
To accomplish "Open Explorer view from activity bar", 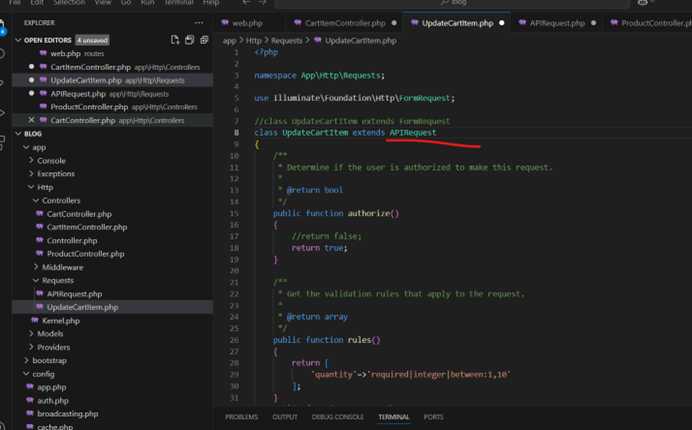I will (2, 26).
